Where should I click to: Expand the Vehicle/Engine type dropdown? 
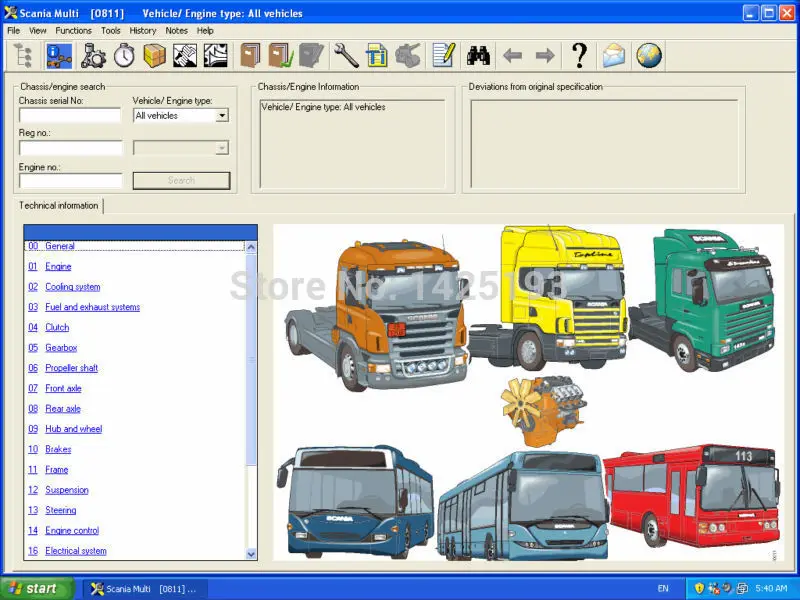pyautogui.click(x=221, y=116)
